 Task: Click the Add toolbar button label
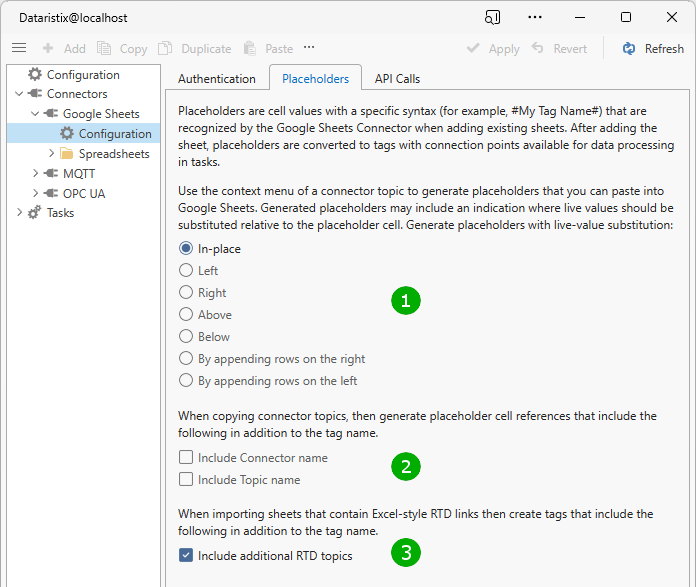pos(75,48)
